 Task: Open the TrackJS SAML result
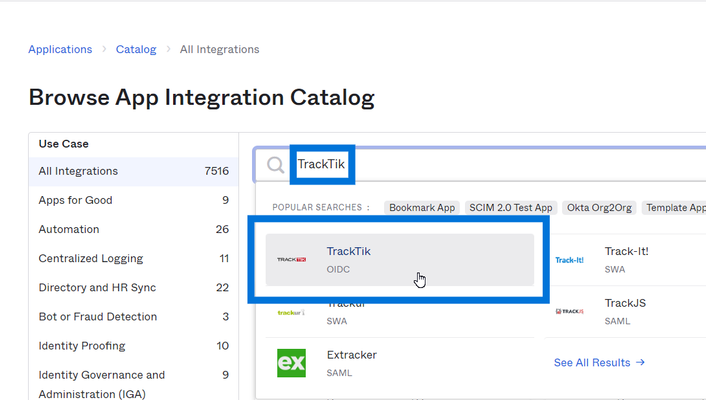point(625,312)
